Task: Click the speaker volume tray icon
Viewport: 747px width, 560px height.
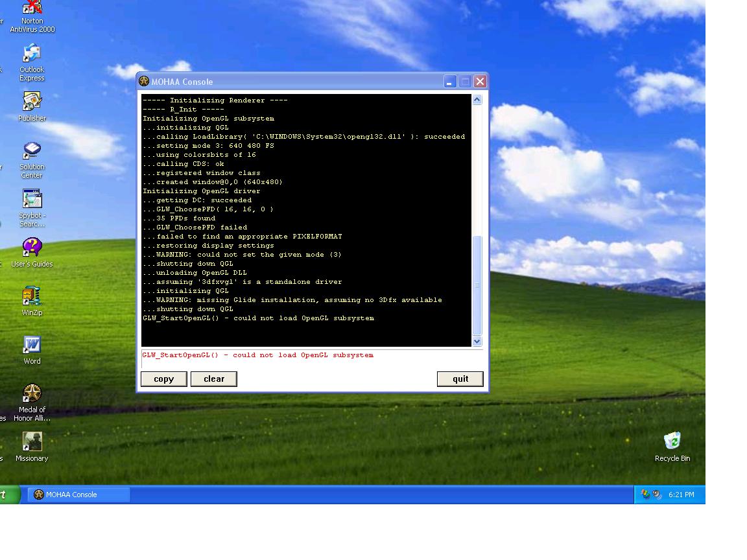Action: click(657, 495)
